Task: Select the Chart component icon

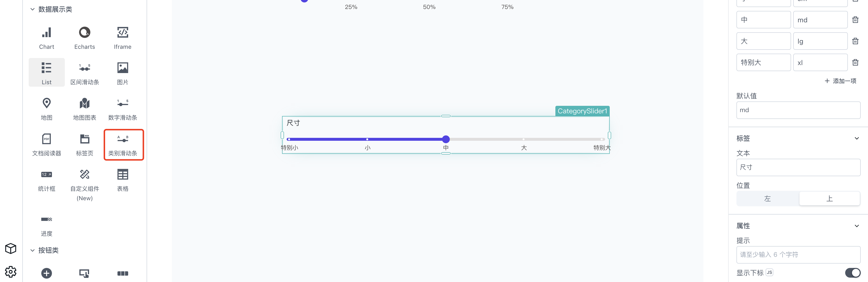Action: pyautogui.click(x=47, y=33)
